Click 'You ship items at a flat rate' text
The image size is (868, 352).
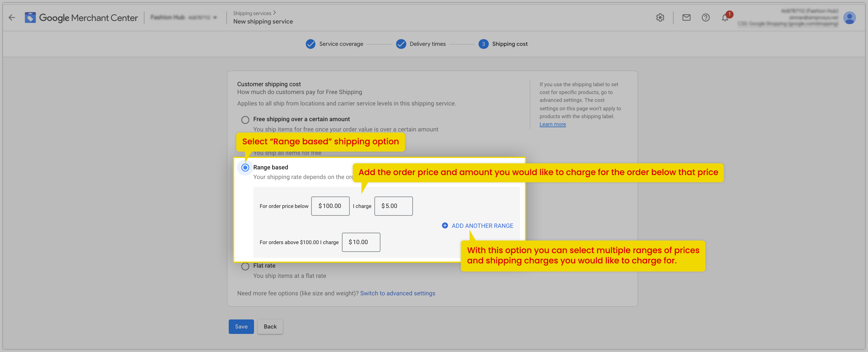coord(290,276)
